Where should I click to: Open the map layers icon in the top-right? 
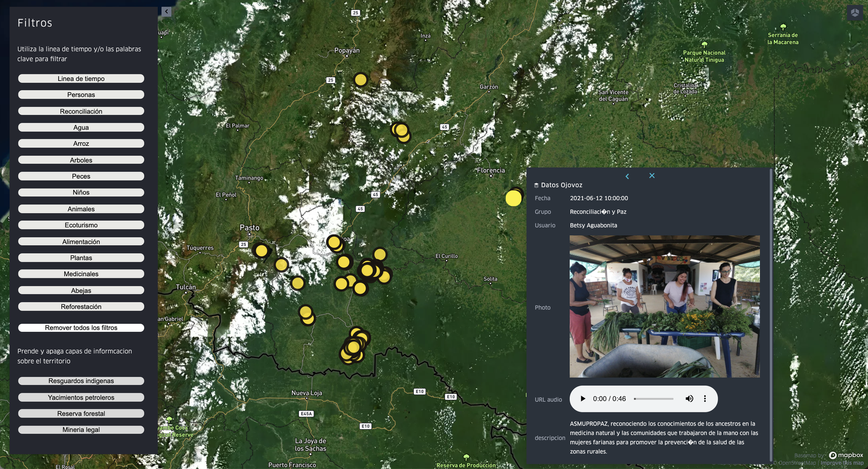(854, 13)
